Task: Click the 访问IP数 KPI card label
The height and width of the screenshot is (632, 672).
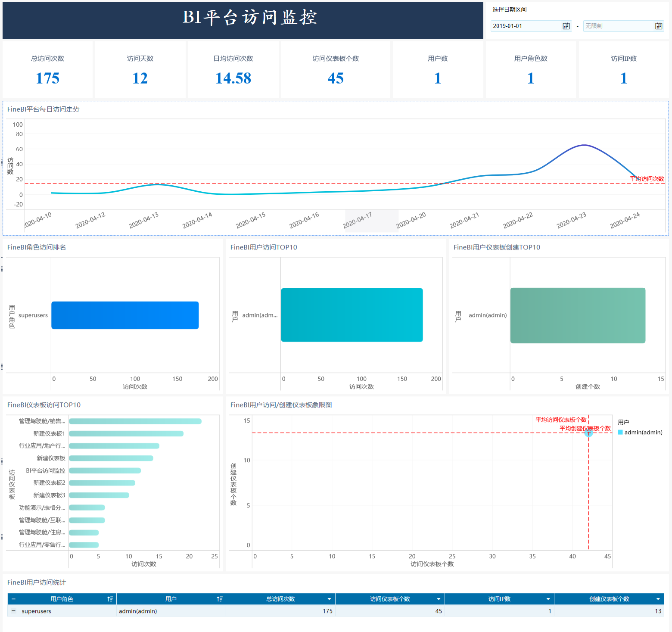Action: (x=624, y=59)
